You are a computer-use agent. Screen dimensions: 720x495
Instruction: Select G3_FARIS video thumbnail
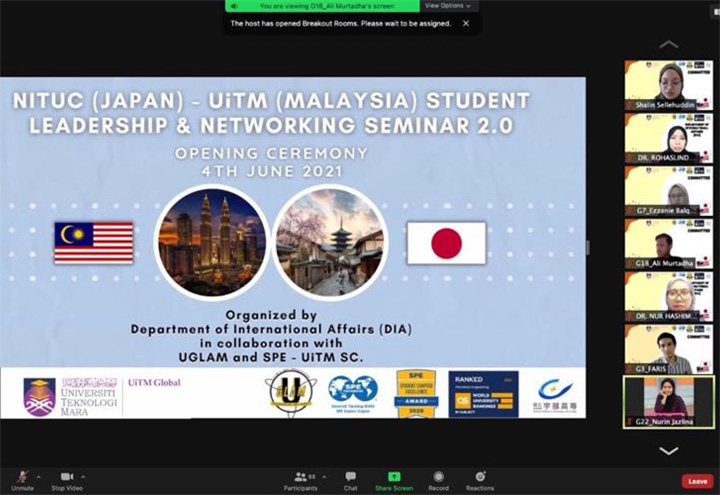point(669,349)
